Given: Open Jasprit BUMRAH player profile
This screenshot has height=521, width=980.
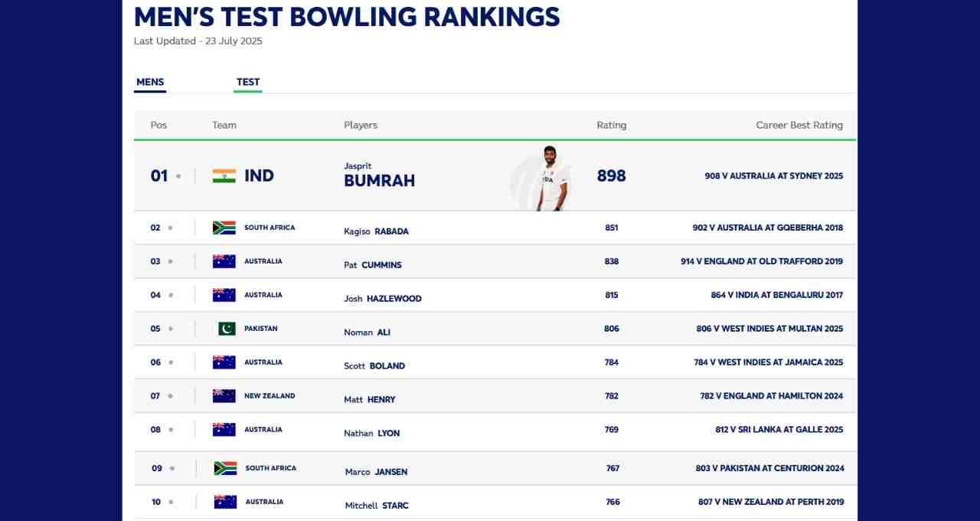Looking at the screenshot, I should 380,175.
